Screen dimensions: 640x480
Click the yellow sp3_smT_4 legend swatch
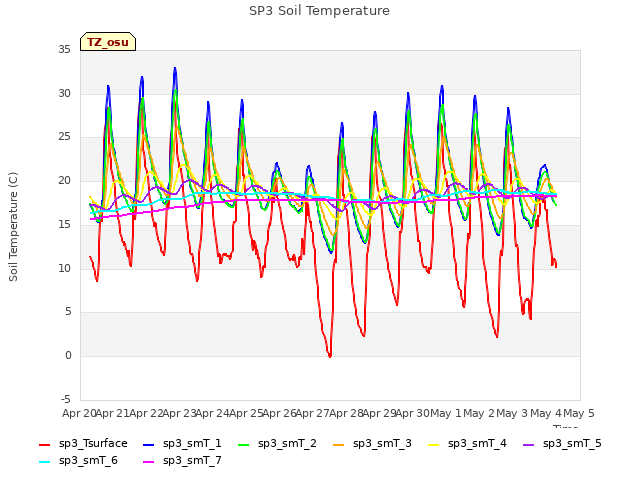pyautogui.click(x=433, y=444)
